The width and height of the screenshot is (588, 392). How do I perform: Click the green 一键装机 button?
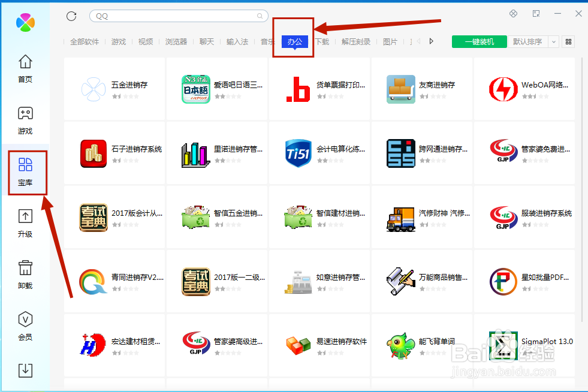coord(480,41)
